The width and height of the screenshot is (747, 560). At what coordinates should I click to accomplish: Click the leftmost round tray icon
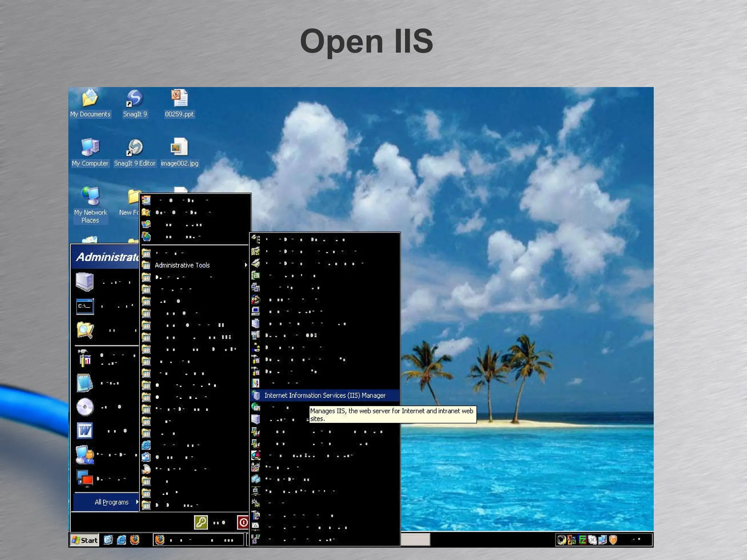(561, 540)
